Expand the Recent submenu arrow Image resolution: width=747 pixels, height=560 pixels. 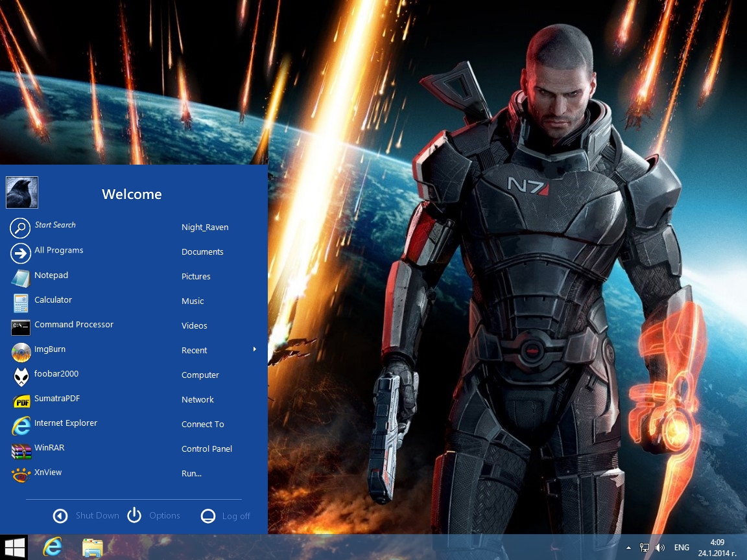pyautogui.click(x=255, y=349)
